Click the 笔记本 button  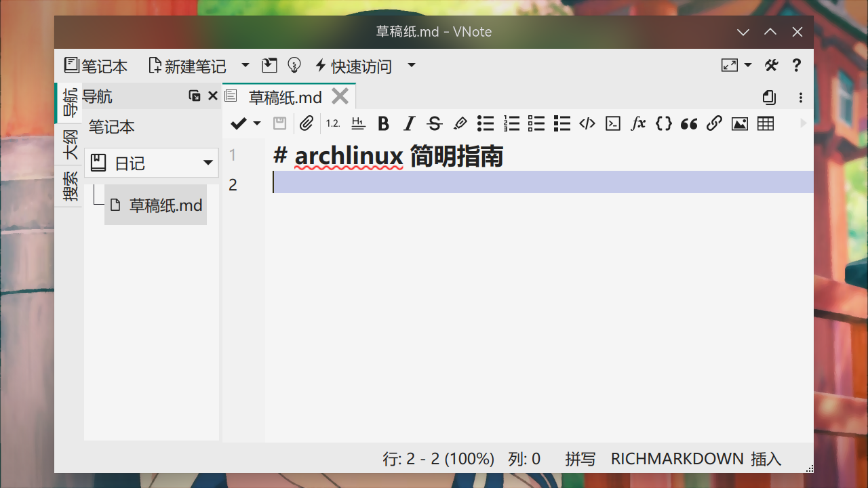tap(96, 66)
